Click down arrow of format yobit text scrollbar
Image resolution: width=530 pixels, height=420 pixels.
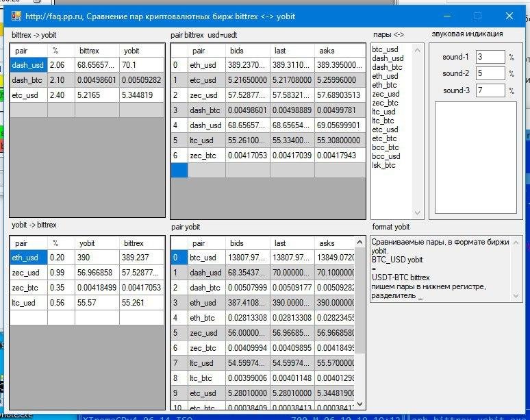(x=516, y=295)
